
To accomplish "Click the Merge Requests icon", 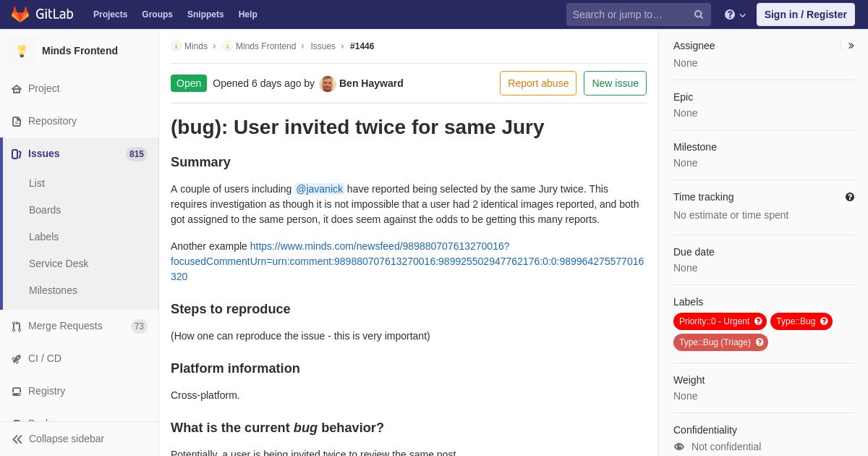I will click(17, 326).
